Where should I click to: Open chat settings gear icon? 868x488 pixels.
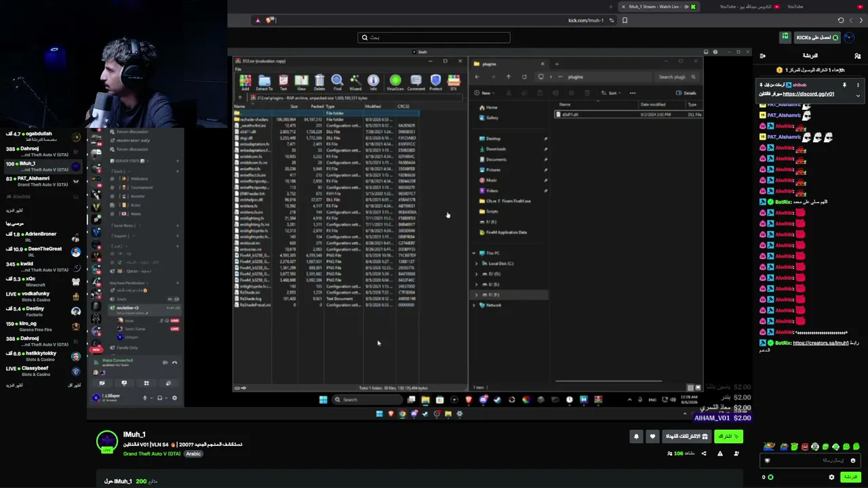point(831,477)
